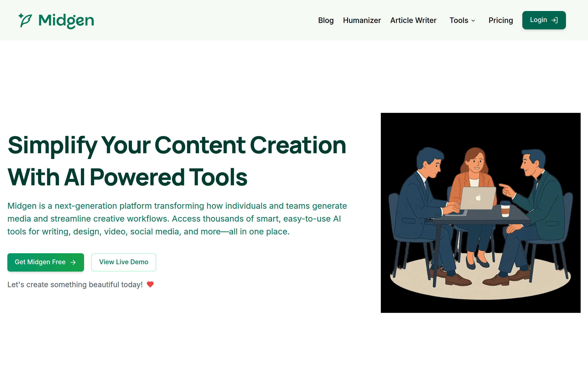Click the Midgen platform description paragraph
This screenshot has height=367, width=588.
pyautogui.click(x=177, y=218)
